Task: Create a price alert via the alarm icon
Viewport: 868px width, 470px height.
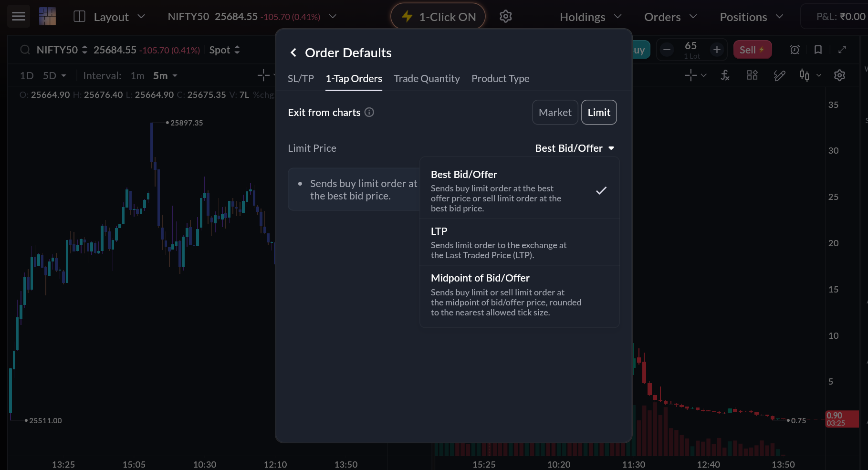Action: click(794, 49)
